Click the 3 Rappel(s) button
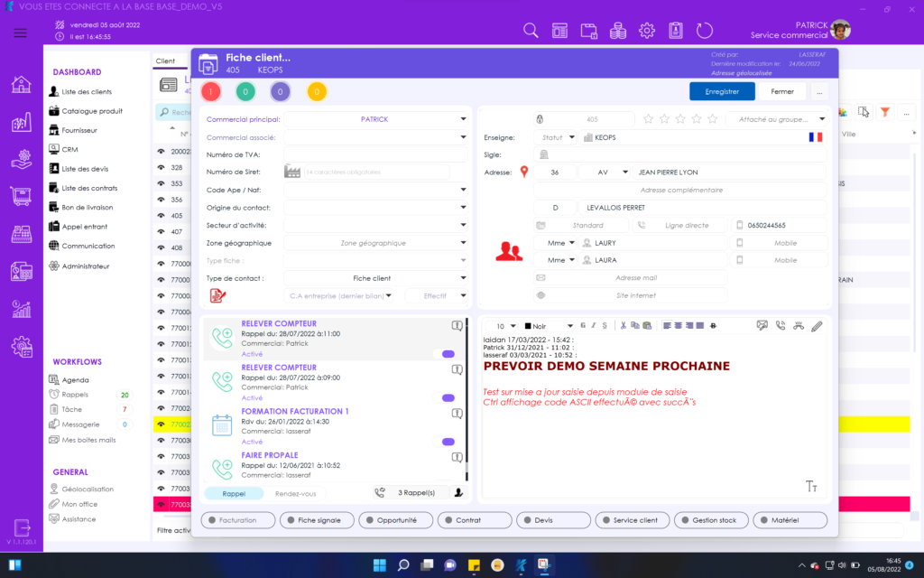 click(411, 492)
